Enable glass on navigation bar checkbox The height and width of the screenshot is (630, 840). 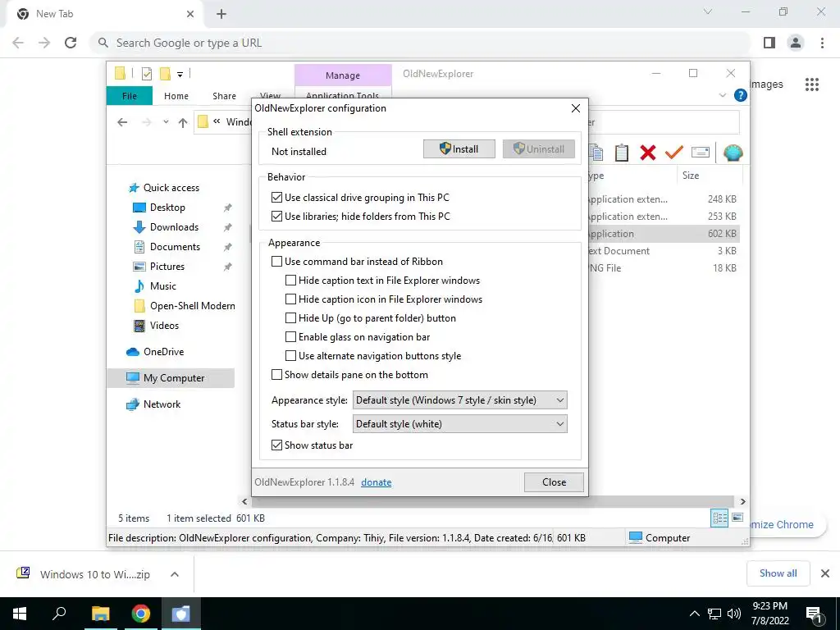pos(290,336)
